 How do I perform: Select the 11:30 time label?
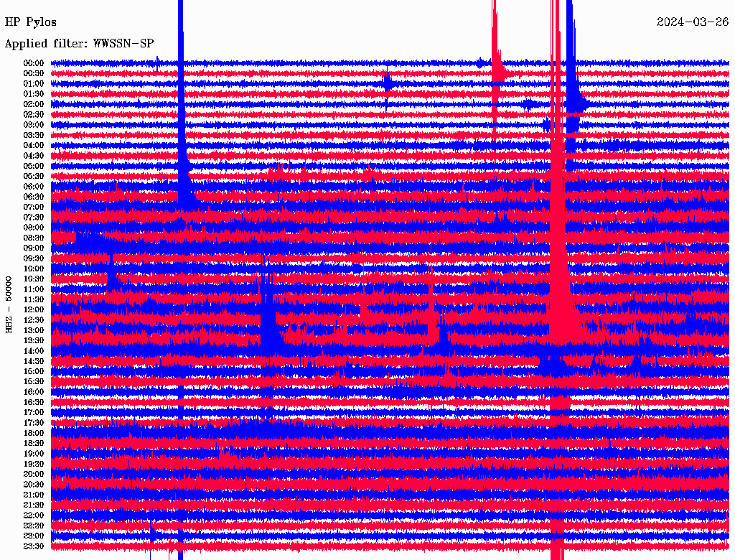(x=33, y=299)
